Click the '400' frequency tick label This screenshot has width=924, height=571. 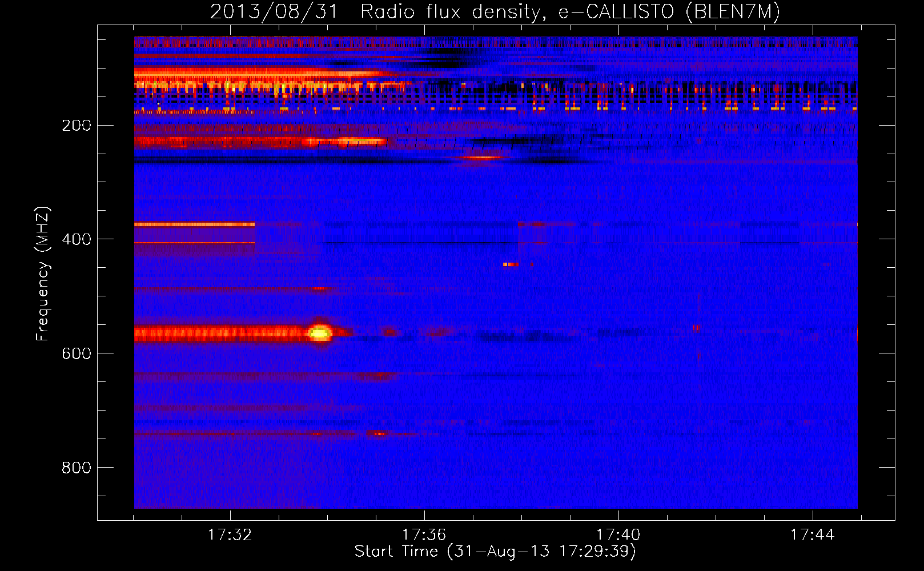pyautogui.click(x=76, y=239)
